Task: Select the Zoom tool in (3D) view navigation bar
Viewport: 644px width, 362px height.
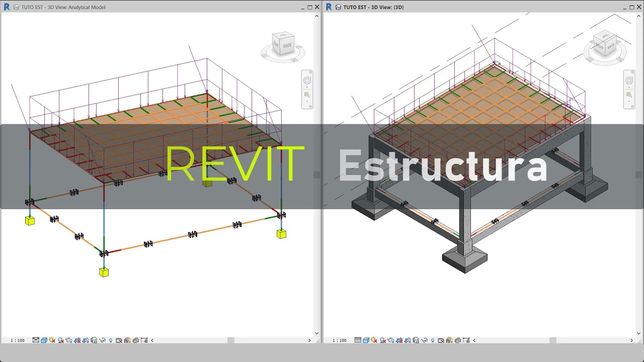Action: (x=629, y=95)
